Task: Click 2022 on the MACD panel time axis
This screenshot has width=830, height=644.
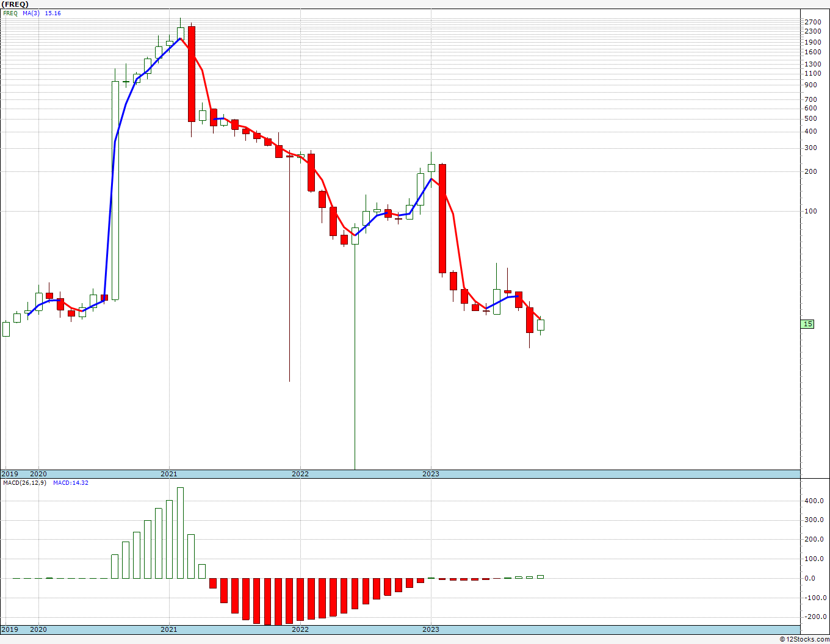Action: point(300,629)
